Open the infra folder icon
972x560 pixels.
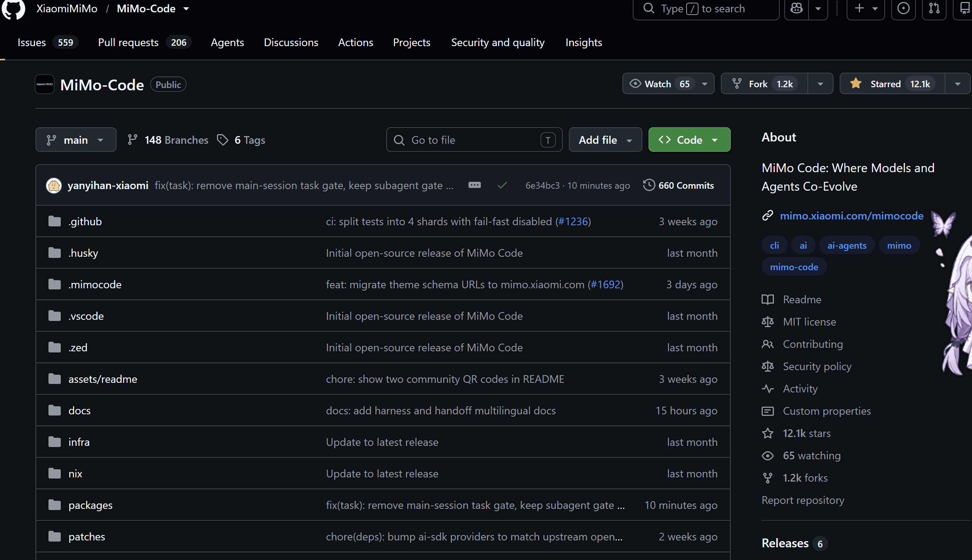tap(55, 442)
